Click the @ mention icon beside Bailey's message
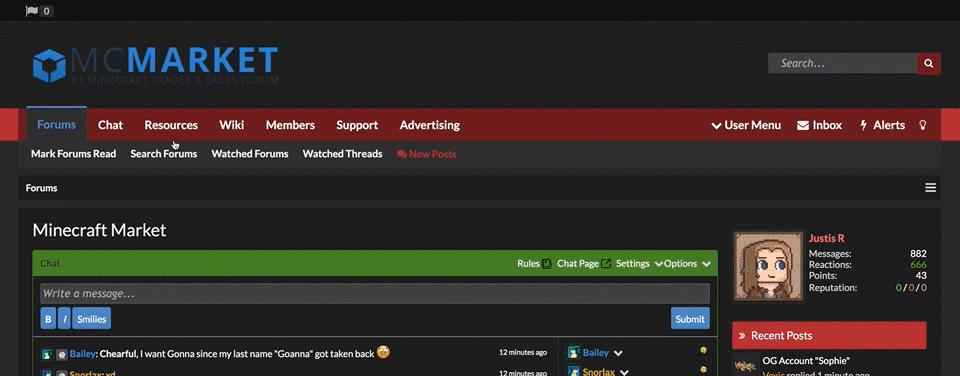960x376 pixels. coord(62,355)
